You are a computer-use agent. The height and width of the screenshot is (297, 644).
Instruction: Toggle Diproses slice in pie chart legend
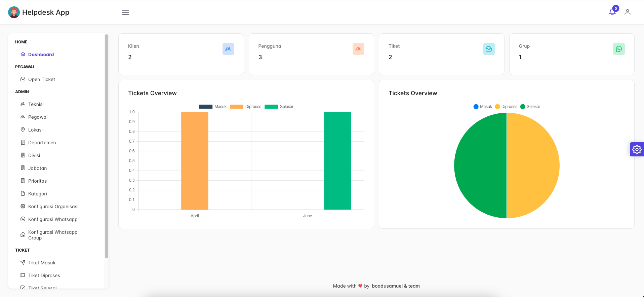click(506, 107)
